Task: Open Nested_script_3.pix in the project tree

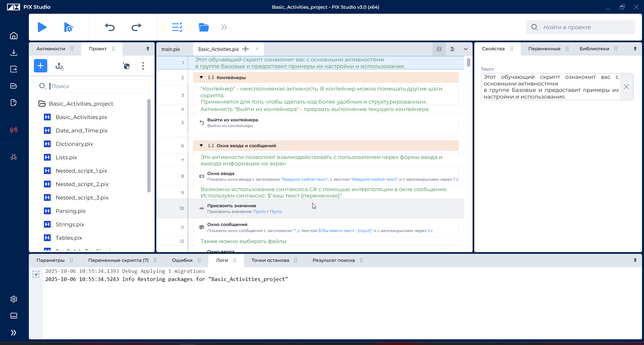Action: pos(82,197)
